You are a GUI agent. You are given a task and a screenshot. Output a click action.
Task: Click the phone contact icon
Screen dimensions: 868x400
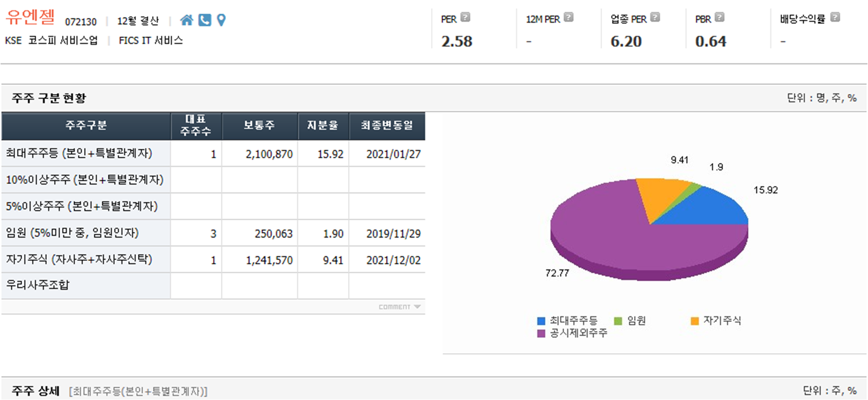(205, 20)
